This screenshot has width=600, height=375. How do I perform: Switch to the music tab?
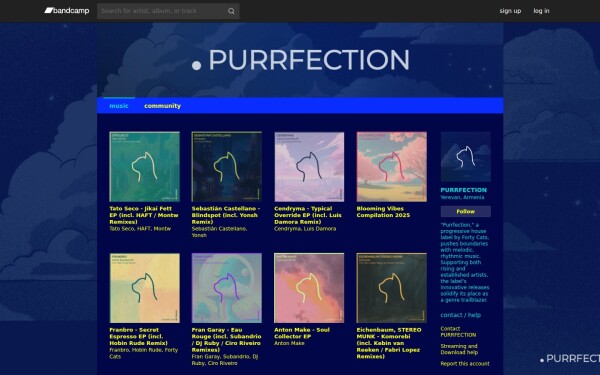coord(119,106)
